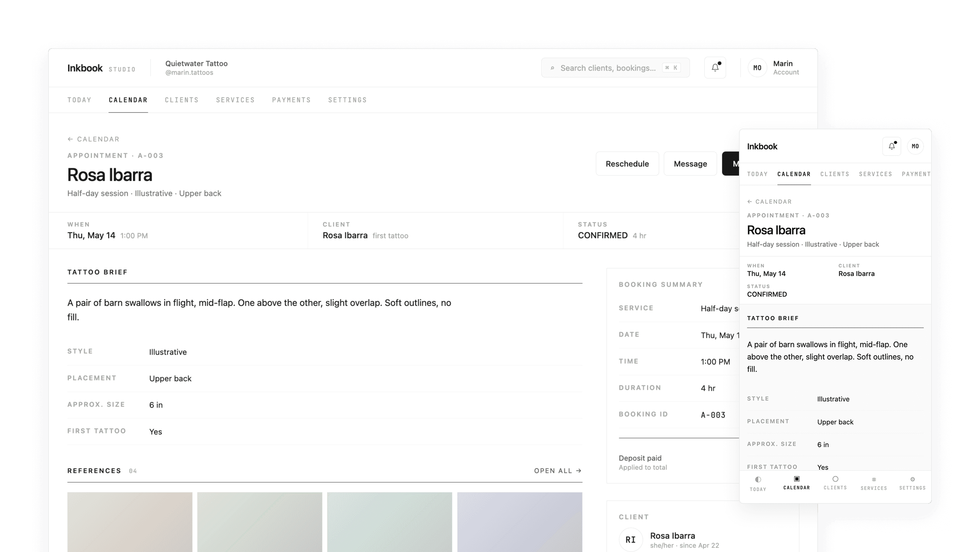The image size is (980, 552).
Task: Click 'Illustrative' style value in mobile panel
Action: [x=833, y=399]
